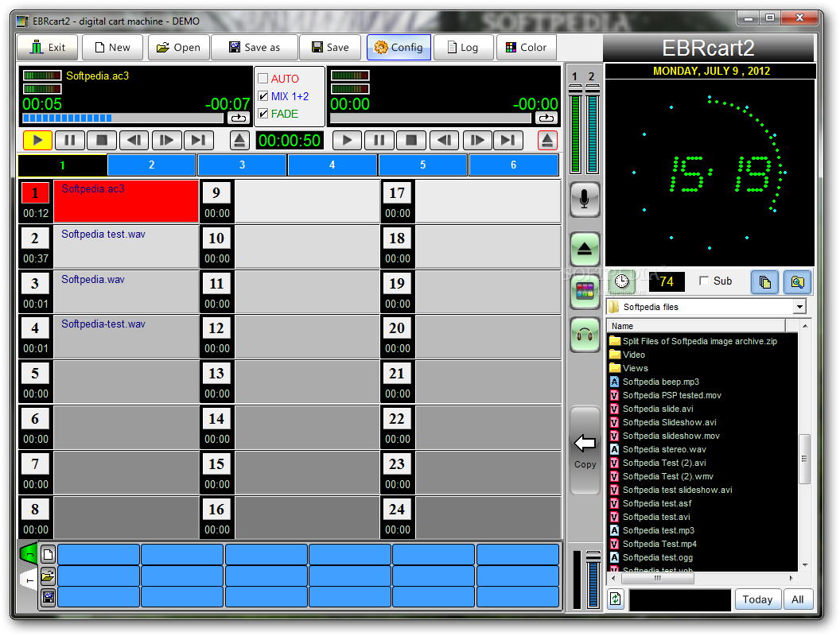
Task: Click the Save button
Action: [331, 47]
